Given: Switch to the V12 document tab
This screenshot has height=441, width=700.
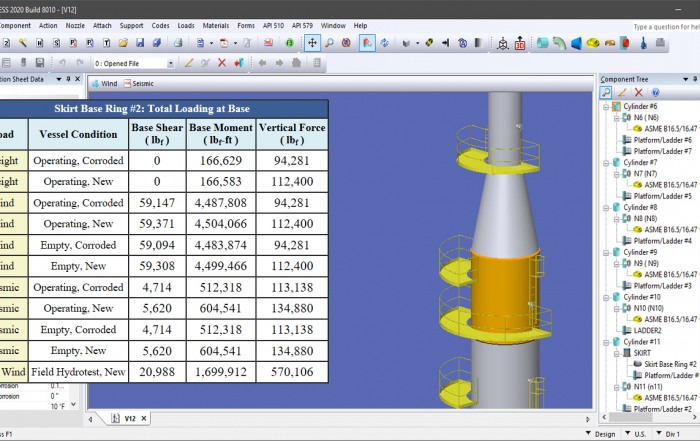Looking at the screenshot, I should (130, 419).
